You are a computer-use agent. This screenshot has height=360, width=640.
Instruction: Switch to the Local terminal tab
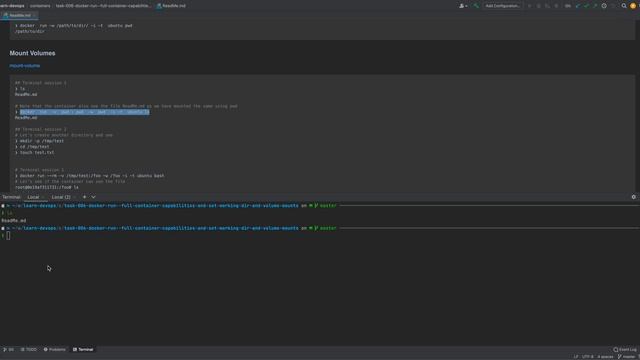[x=33, y=197]
